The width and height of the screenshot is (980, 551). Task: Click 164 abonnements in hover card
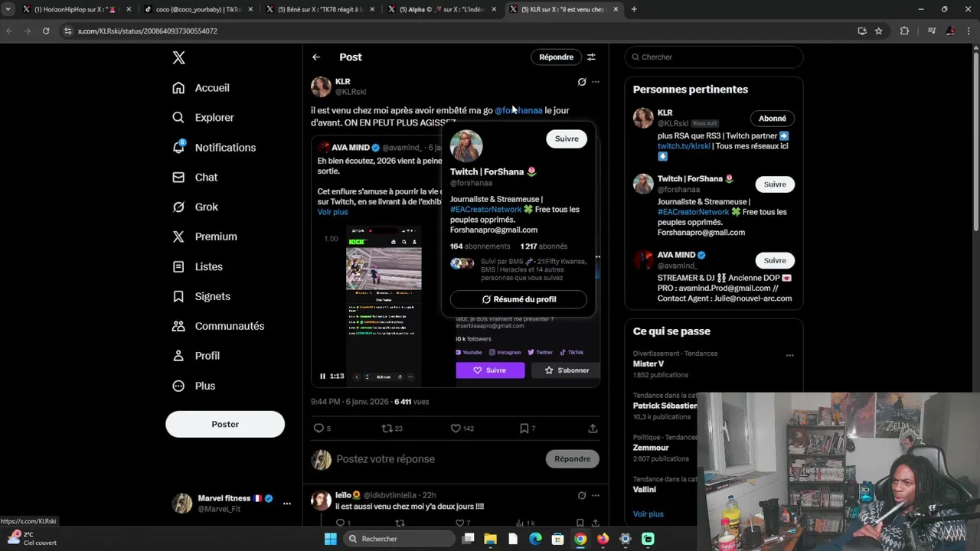(480, 246)
